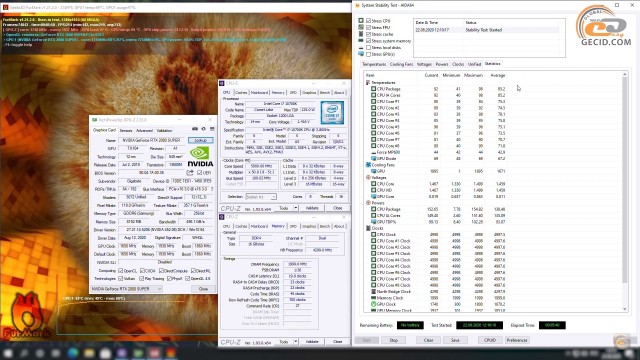Click the Clear button in AIDA64
This screenshot has width=640, height=360.
428,340
